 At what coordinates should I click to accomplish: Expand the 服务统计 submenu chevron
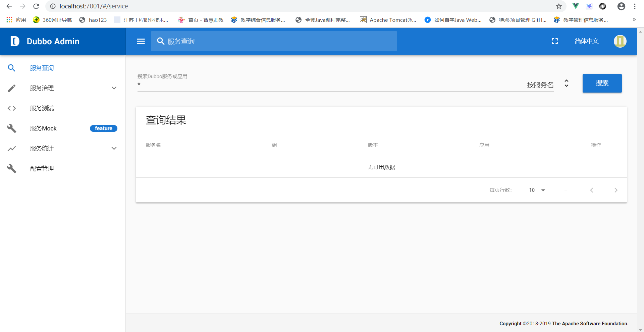(114, 148)
